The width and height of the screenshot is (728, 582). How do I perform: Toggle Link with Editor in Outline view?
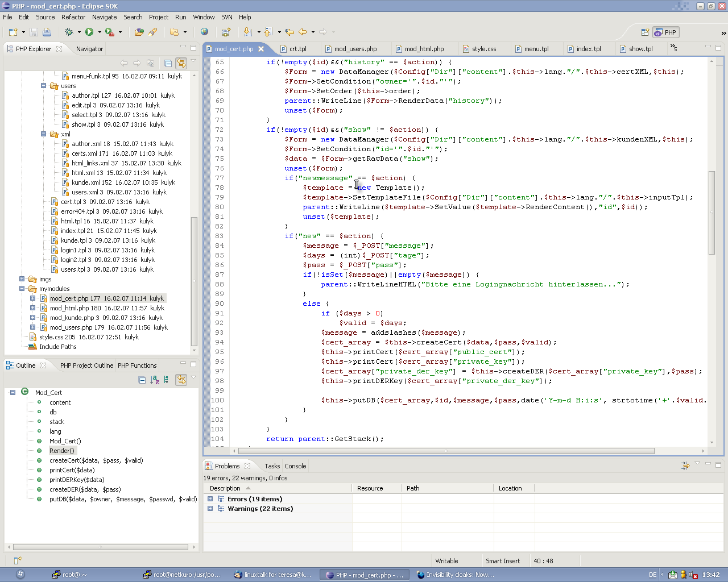pos(181,380)
